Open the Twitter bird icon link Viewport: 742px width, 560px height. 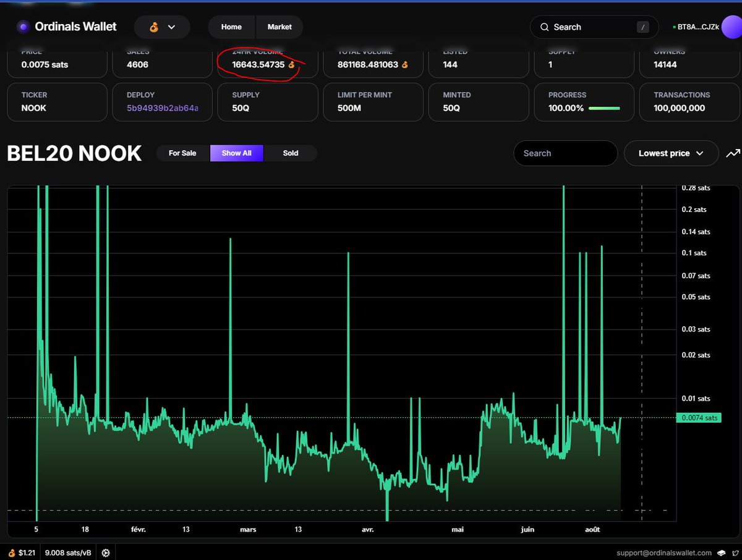click(733, 553)
